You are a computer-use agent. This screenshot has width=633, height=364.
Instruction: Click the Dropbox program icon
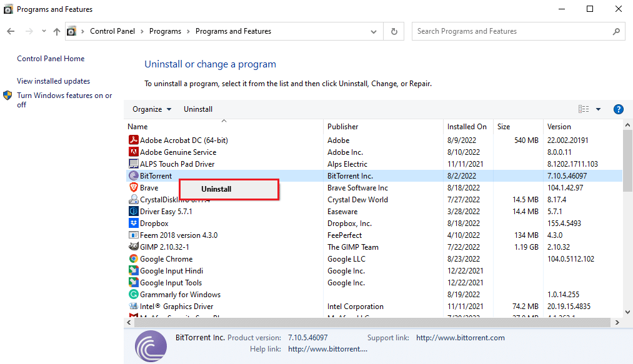click(133, 223)
